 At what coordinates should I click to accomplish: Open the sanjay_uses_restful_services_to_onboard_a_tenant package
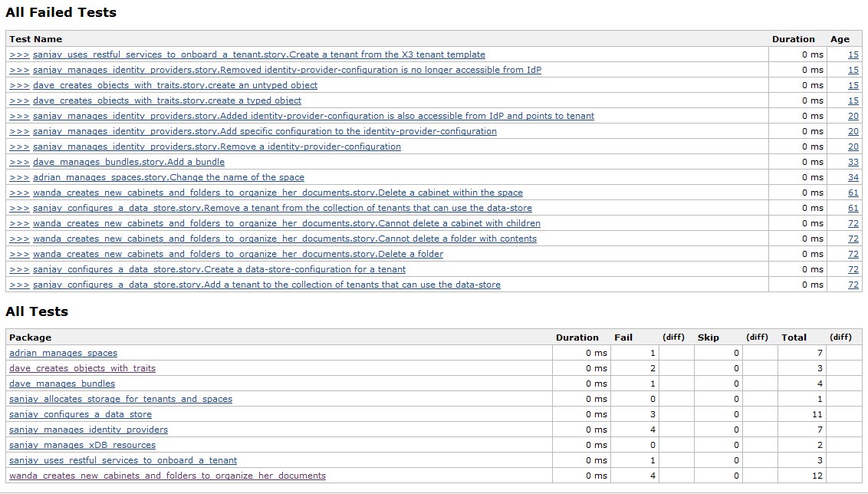click(123, 460)
